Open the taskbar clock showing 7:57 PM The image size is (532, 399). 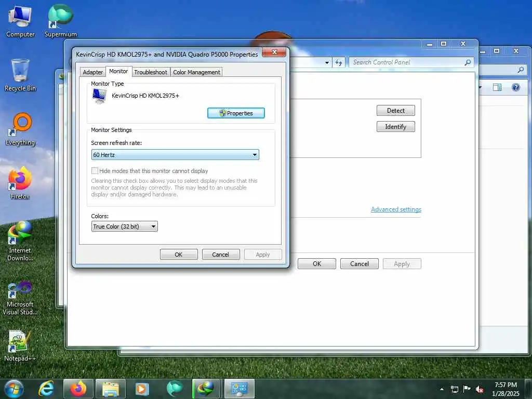[x=506, y=389]
